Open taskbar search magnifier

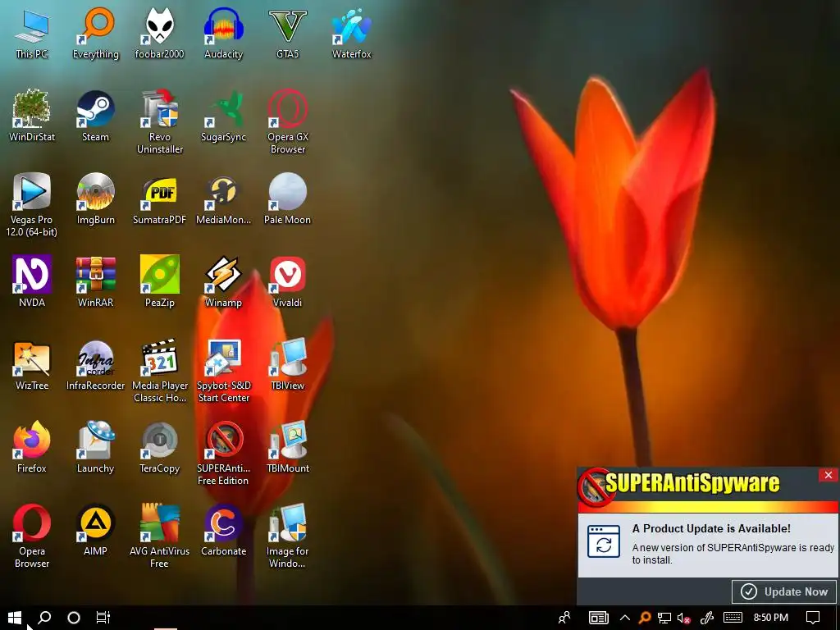click(x=44, y=618)
